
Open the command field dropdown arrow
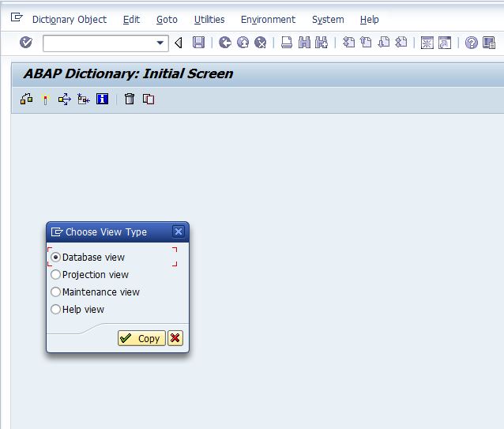coord(160,43)
